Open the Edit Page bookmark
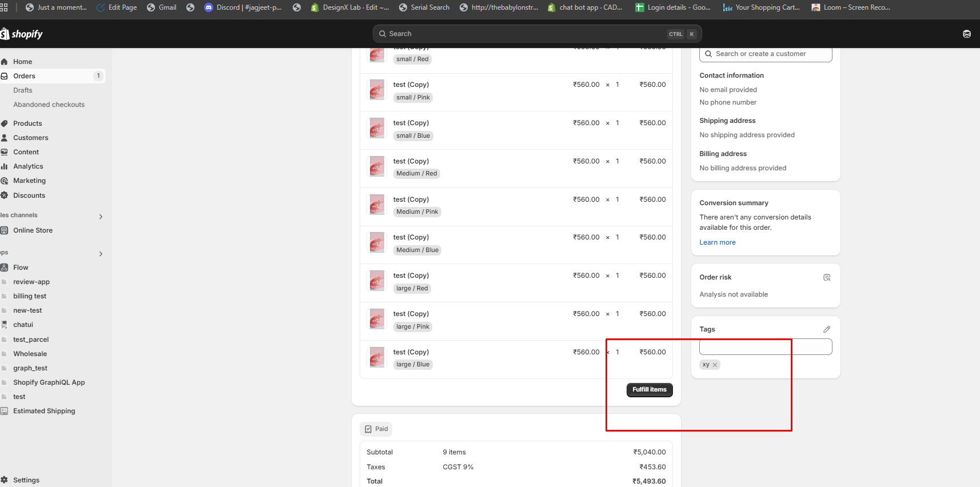This screenshot has width=980, height=487. [x=117, y=7]
